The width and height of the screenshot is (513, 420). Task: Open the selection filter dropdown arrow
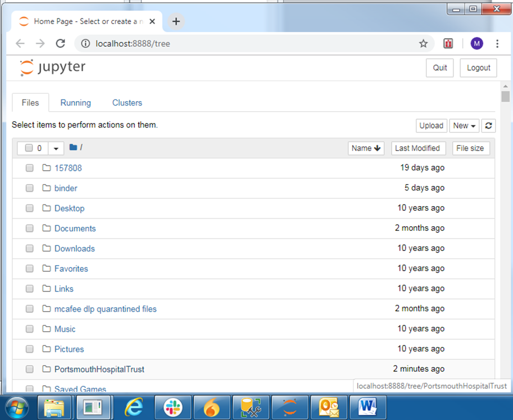pos(56,148)
